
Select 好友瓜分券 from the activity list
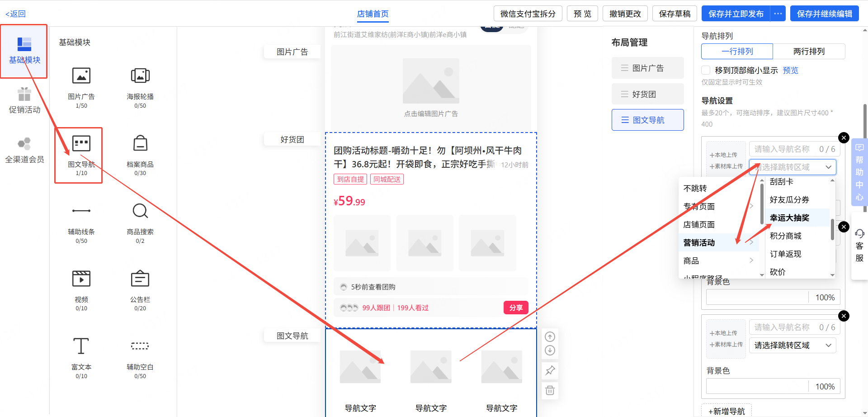click(x=797, y=199)
